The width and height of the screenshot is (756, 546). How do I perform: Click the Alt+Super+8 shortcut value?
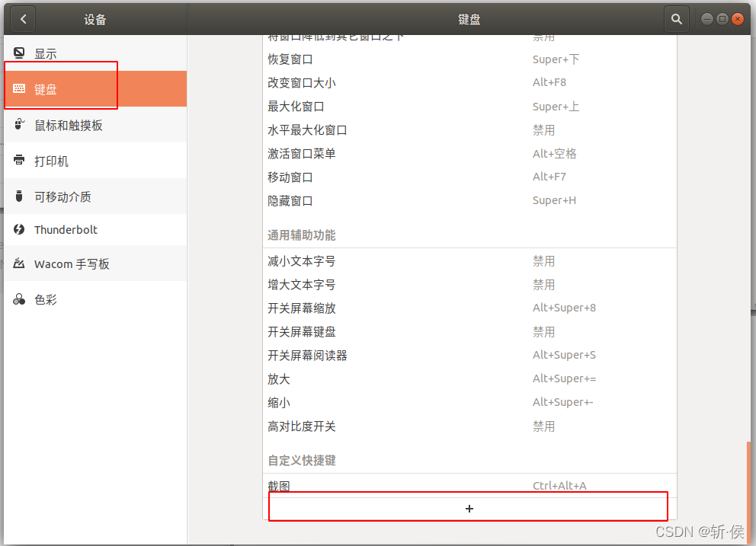click(564, 308)
